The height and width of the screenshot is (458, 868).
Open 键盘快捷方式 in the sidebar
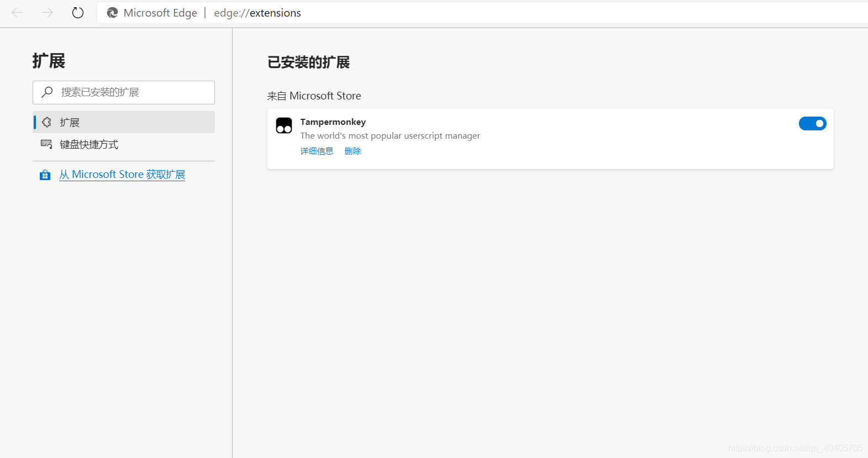coord(124,144)
